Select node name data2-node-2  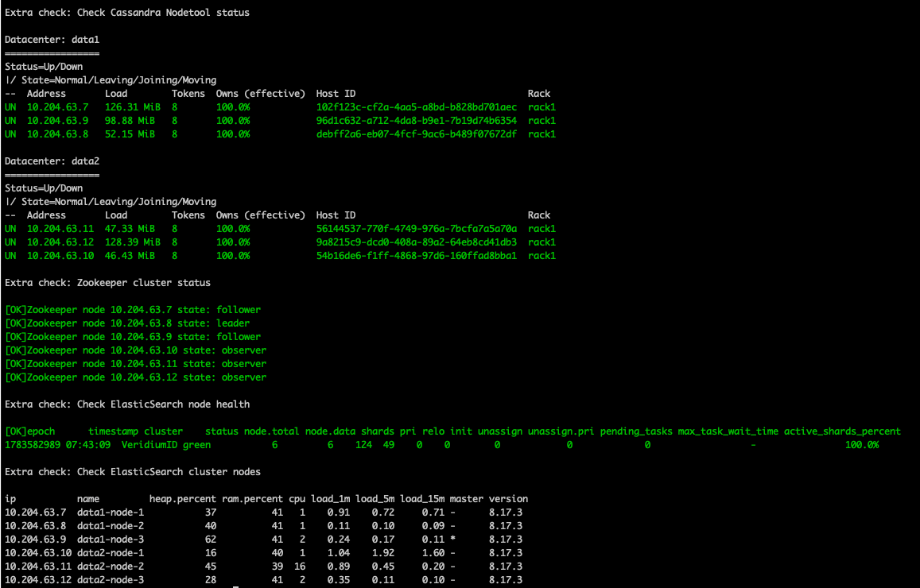(x=111, y=567)
